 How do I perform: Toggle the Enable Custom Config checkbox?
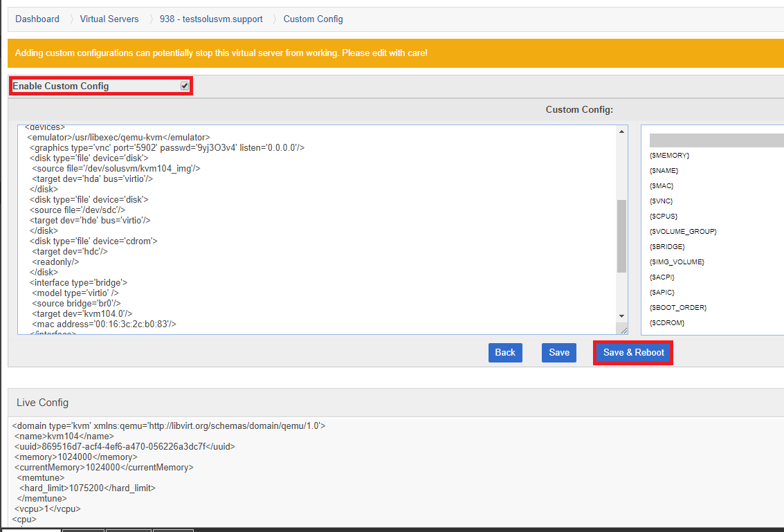(185, 86)
